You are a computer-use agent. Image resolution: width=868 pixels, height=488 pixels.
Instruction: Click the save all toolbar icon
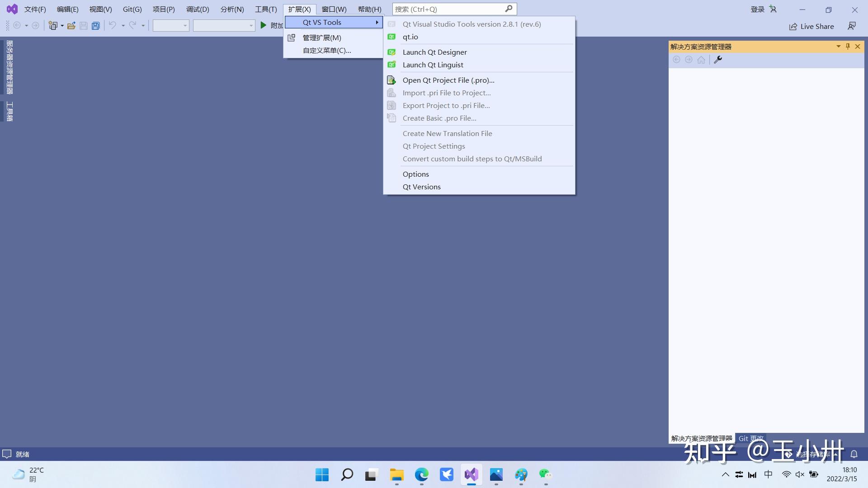(96, 26)
